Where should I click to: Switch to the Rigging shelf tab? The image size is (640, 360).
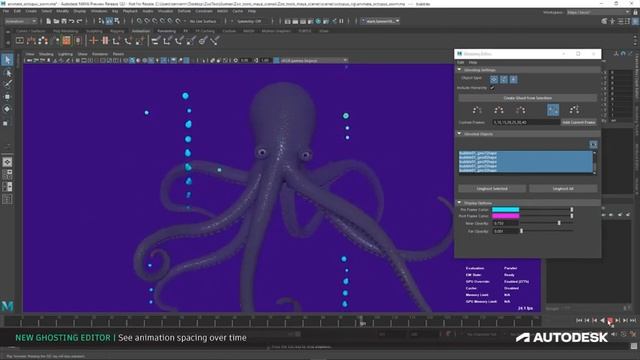[x=117, y=31]
